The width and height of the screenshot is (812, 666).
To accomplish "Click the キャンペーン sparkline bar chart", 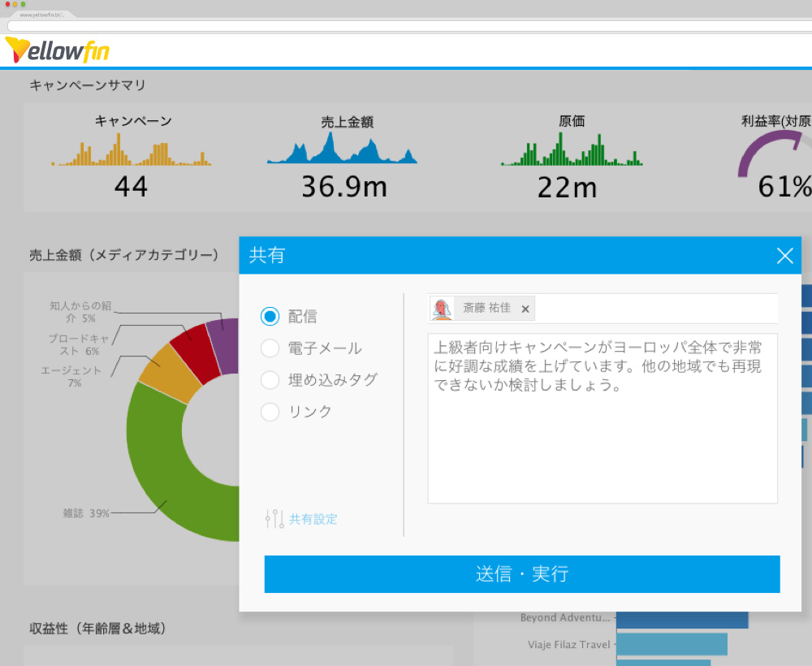I will pyautogui.click(x=130, y=150).
